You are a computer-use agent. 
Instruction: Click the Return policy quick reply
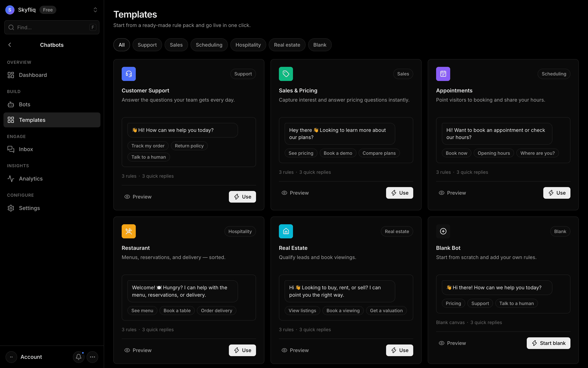click(189, 146)
